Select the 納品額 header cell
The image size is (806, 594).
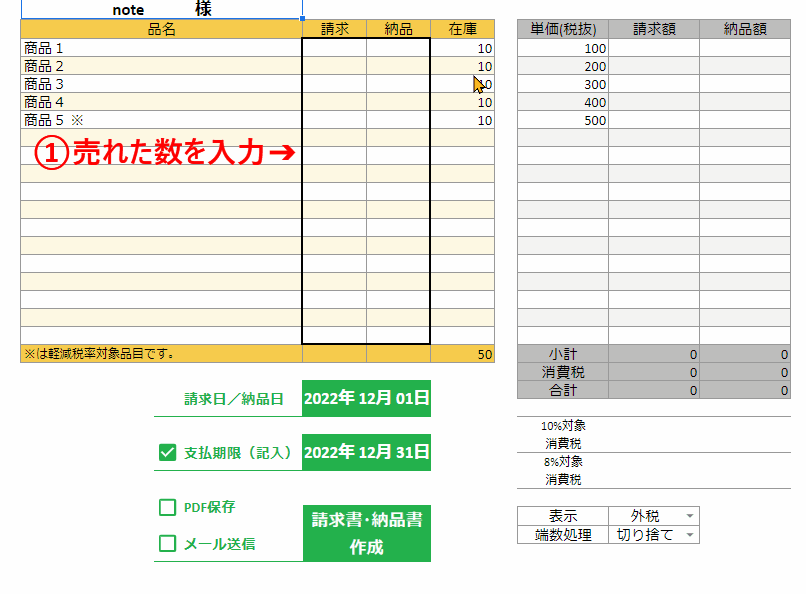pyautogui.click(x=744, y=29)
